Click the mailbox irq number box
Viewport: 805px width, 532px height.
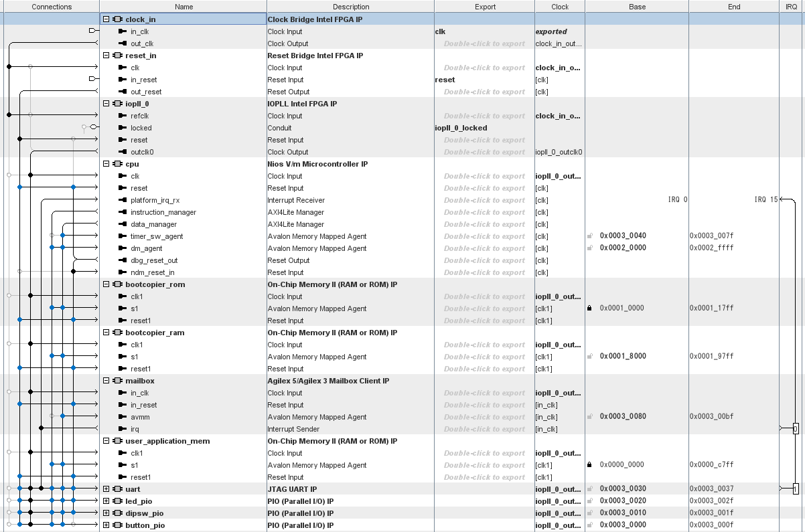(795, 428)
